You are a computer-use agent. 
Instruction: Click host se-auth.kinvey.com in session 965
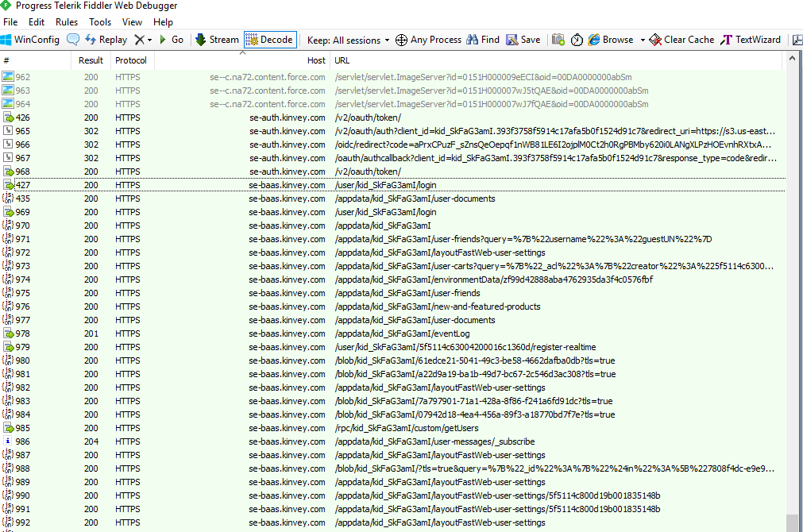pos(288,130)
